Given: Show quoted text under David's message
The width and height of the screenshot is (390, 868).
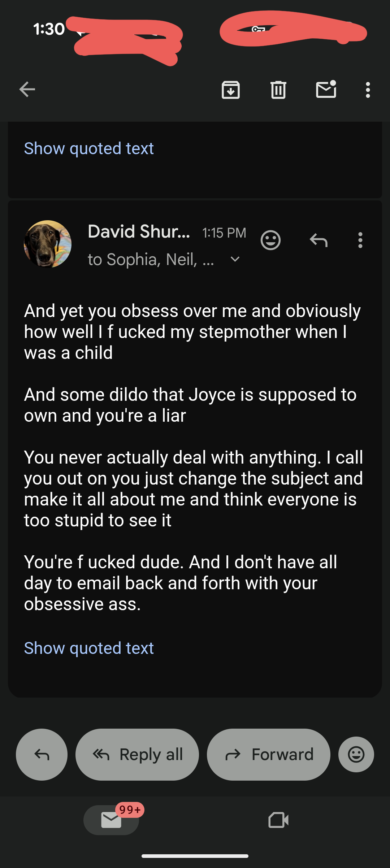Looking at the screenshot, I should point(89,648).
